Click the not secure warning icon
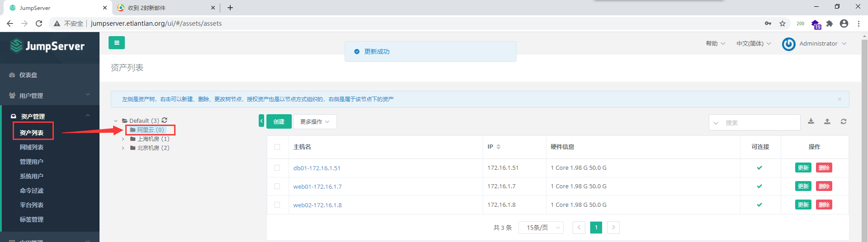 point(57,23)
